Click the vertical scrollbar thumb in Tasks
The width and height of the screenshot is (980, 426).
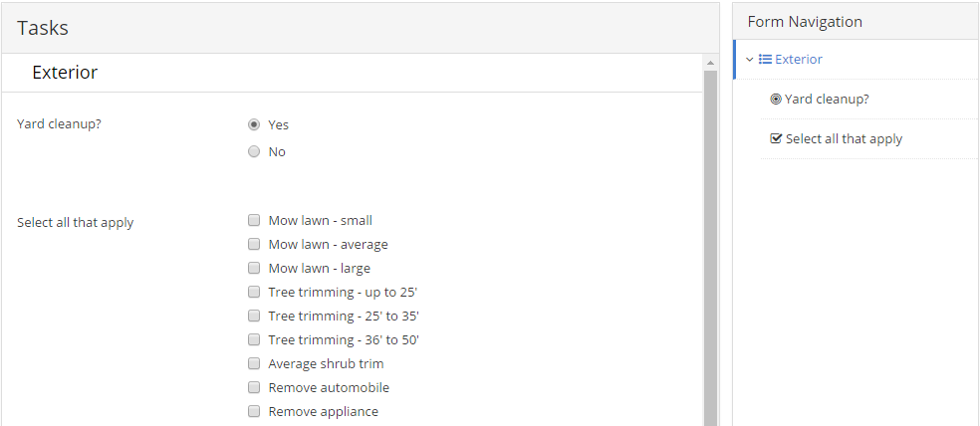710,248
